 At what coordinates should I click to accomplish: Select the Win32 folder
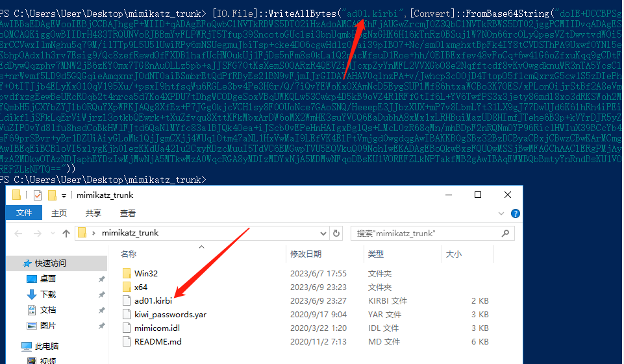coord(145,273)
